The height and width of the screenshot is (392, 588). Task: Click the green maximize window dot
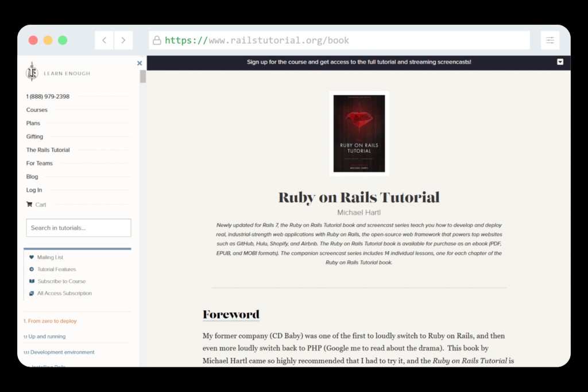(63, 40)
